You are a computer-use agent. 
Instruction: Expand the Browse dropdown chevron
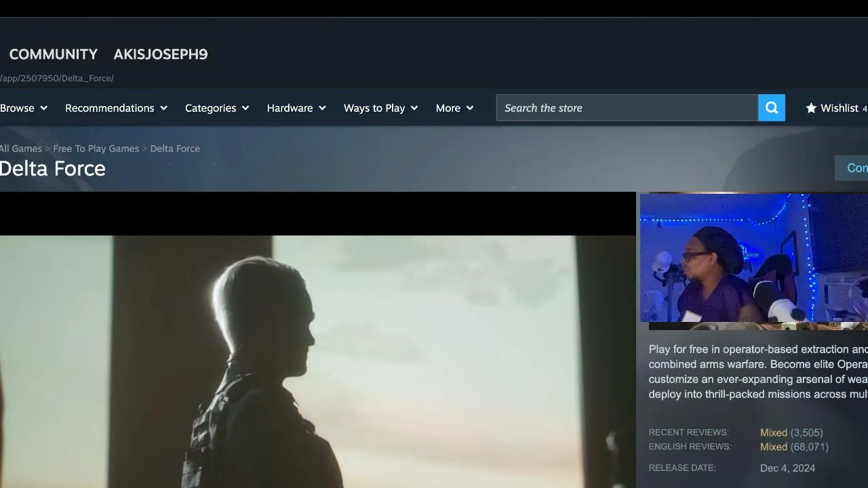pyautogui.click(x=43, y=108)
